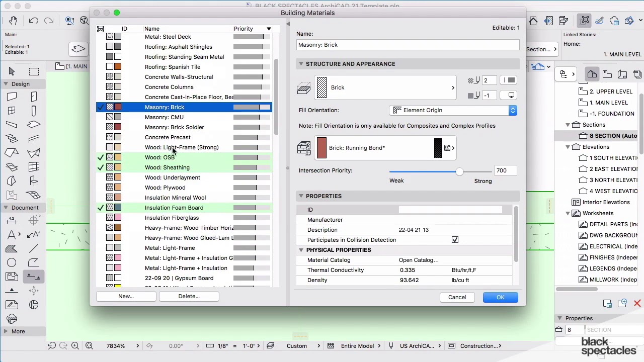The width and height of the screenshot is (644, 362).
Task: Select the Door tool in the Design toolbox
Action: point(34,97)
